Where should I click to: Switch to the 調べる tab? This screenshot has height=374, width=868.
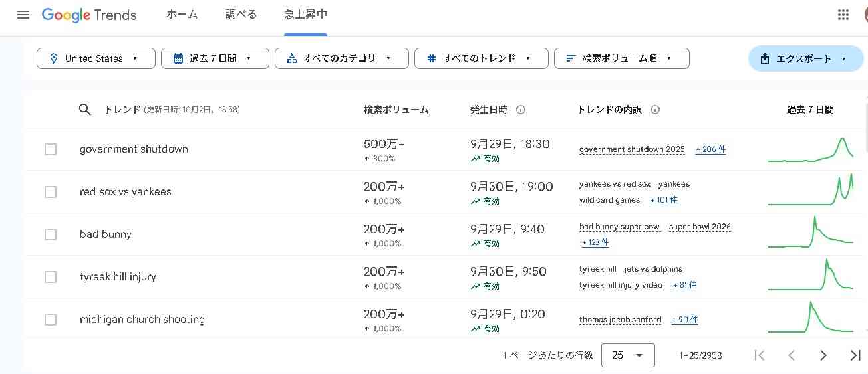point(241,15)
